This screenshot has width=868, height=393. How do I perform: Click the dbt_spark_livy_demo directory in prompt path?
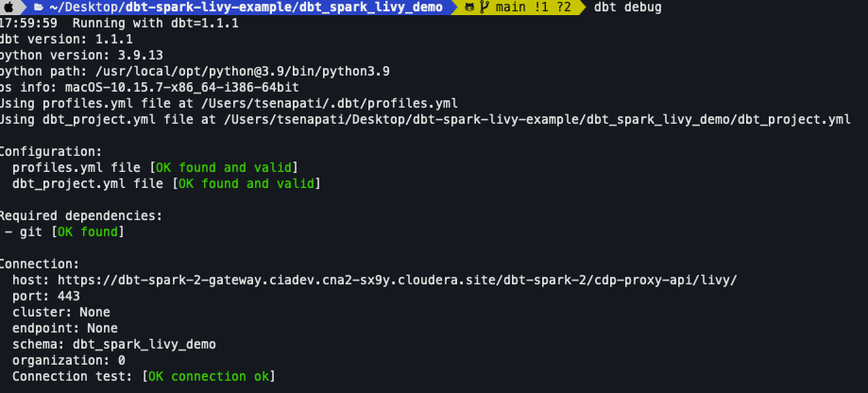(373, 8)
